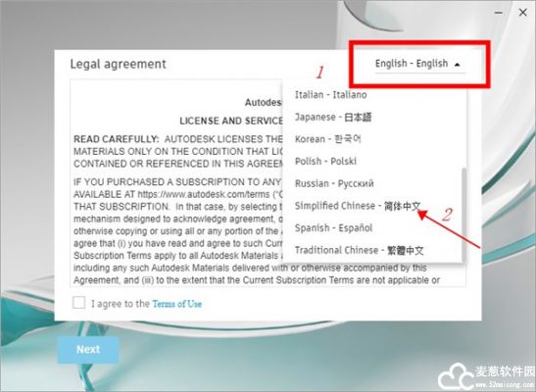Screen dimensions: 536x392
Task: Click the Legal agreement heading
Action: tap(118, 64)
